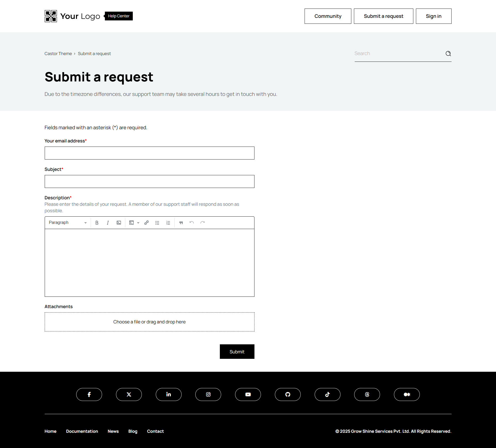Click Sign in in the header
496x448 pixels.
433,16
